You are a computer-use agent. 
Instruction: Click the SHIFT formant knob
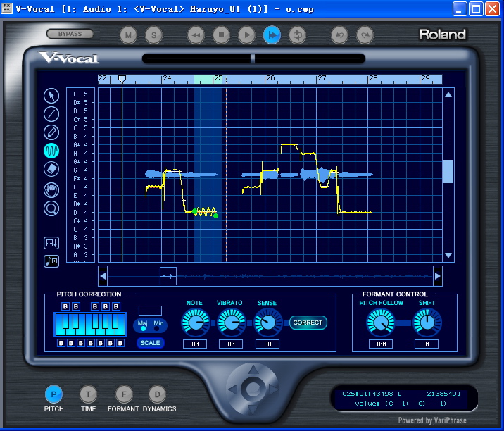(427, 323)
